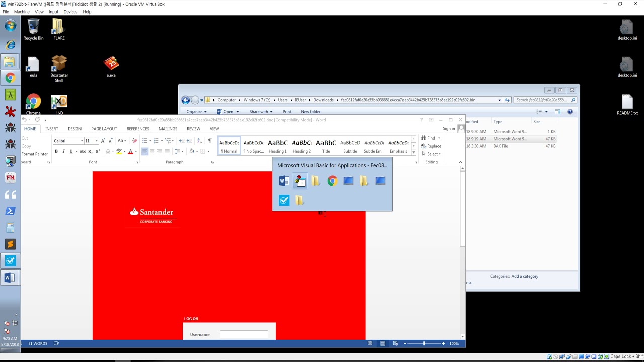The image size is (644, 362).
Task: Toggle Underline formatting button
Action: (71, 151)
